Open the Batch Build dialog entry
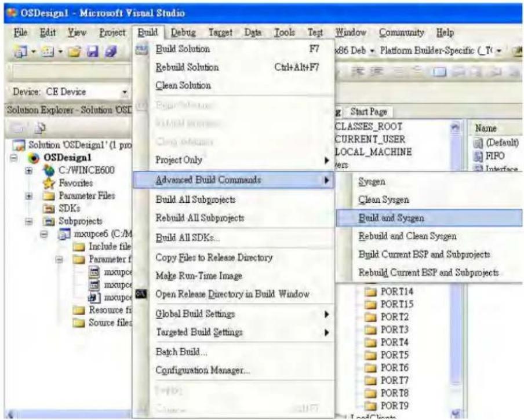Viewport: 524px width, 420px height. (234, 352)
